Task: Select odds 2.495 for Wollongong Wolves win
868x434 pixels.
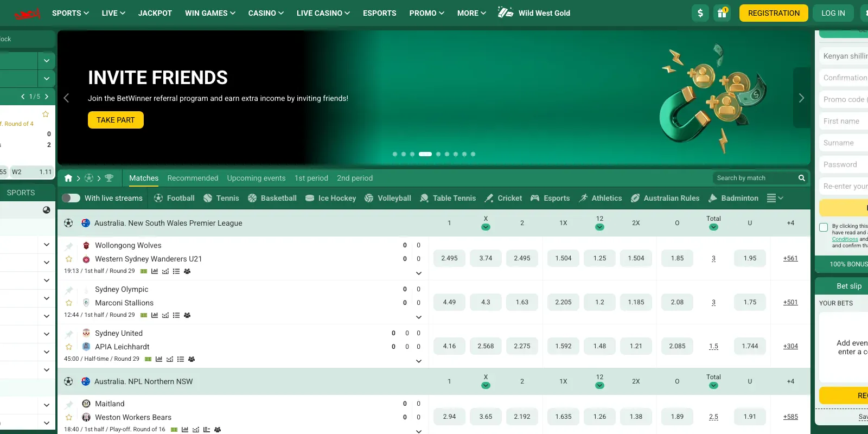Action: [449, 258]
